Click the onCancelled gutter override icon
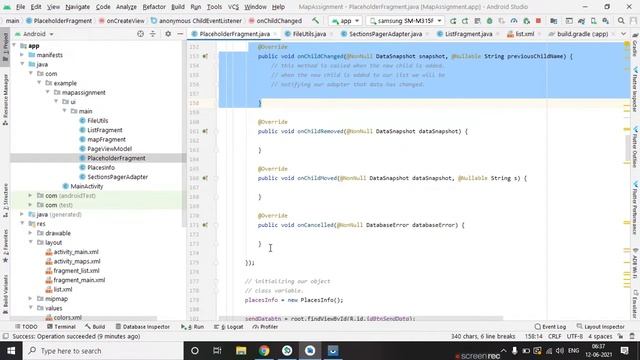This screenshot has height=360, width=640. (205, 225)
